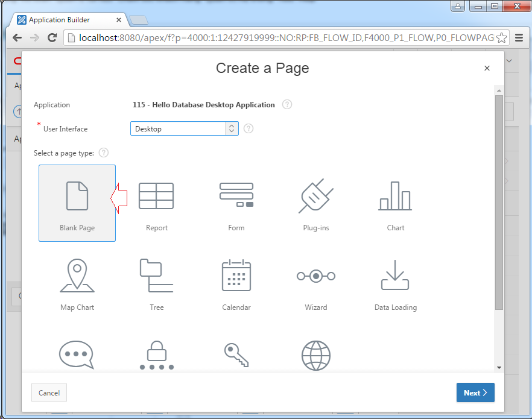Click the dialog scrollbar down arrow

click(x=499, y=368)
